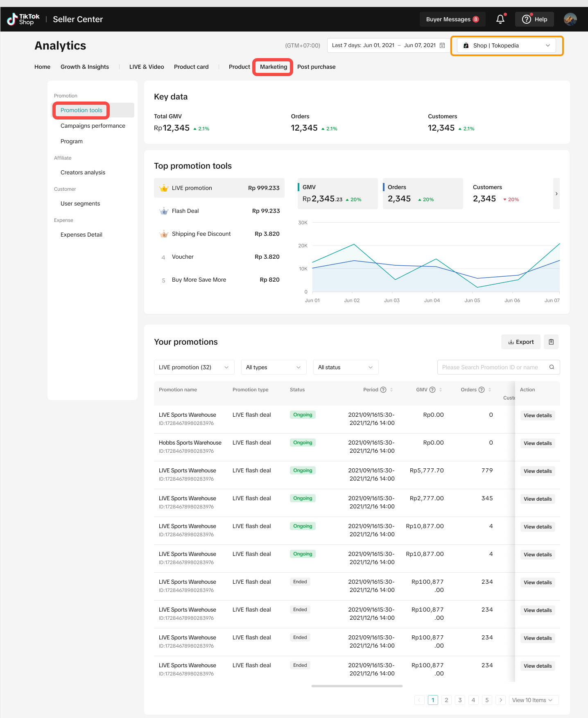Click the promotion ID search field
Screen dimensions: 588x718
tap(491, 367)
